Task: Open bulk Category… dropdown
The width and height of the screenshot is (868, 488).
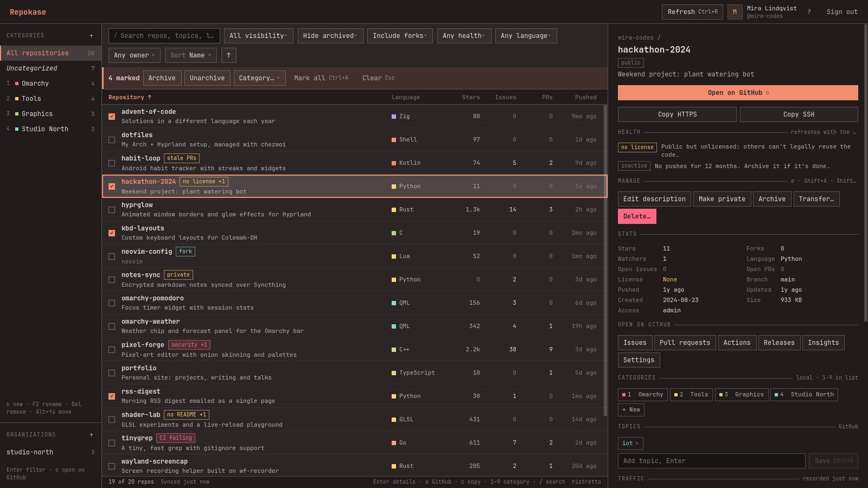Action: (x=259, y=78)
